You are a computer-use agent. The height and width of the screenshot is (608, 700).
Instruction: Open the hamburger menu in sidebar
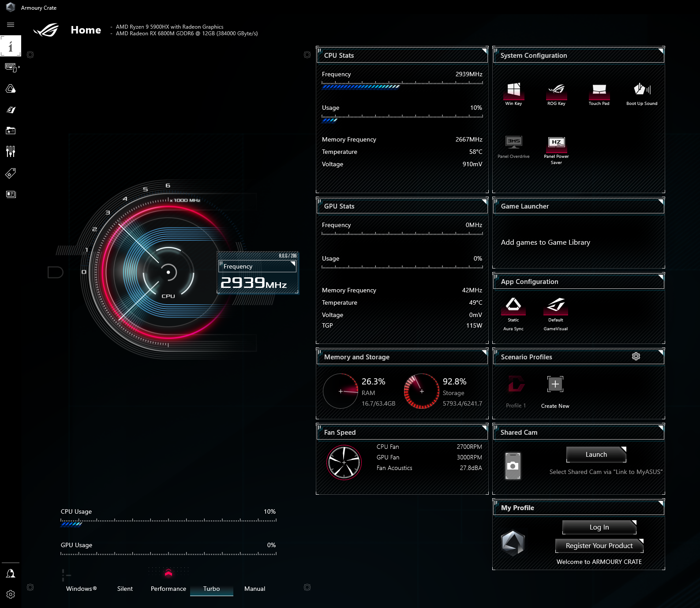(11, 25)
